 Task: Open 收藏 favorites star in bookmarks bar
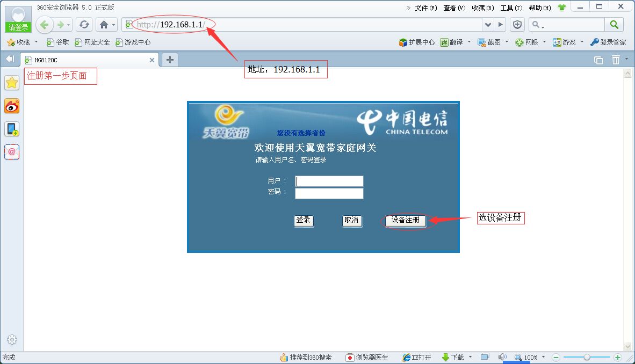click(19, 42)
